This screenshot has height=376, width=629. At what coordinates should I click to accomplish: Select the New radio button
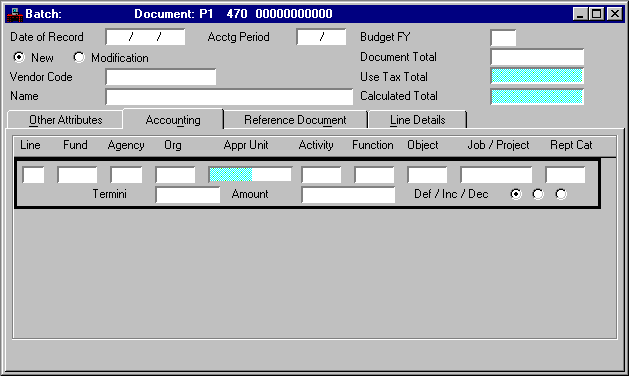(18, 57)
